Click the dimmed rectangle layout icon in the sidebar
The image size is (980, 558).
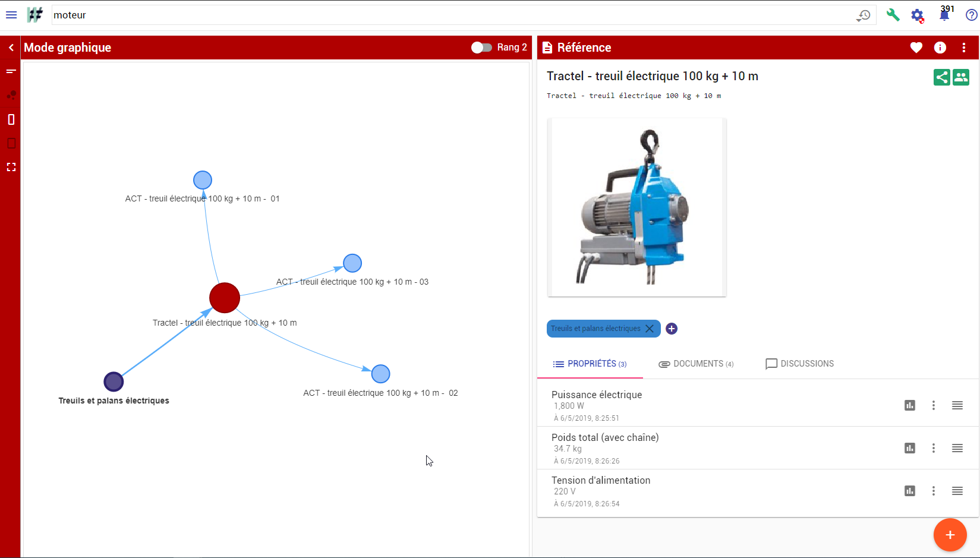(11, 143)
